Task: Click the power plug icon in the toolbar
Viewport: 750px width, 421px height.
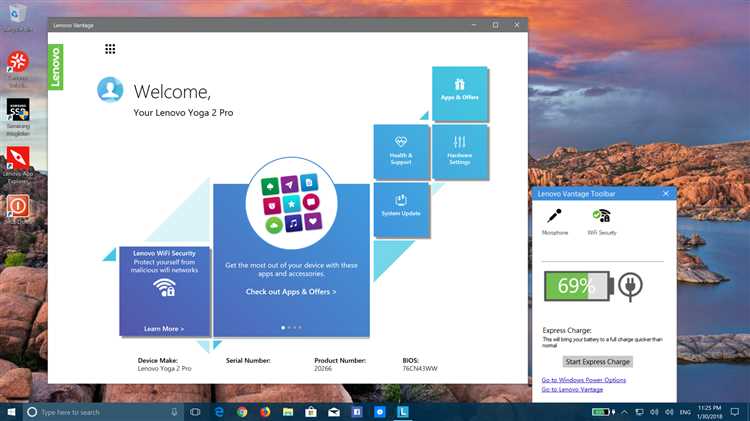Action: 630,286
